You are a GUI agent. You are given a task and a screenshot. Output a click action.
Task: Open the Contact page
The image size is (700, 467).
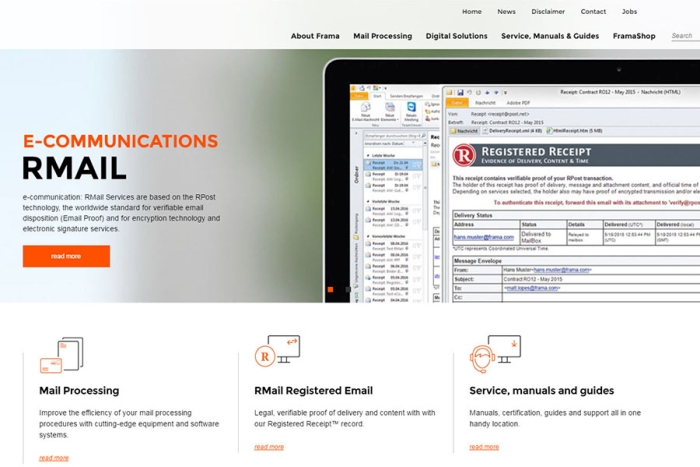(593, 12)
